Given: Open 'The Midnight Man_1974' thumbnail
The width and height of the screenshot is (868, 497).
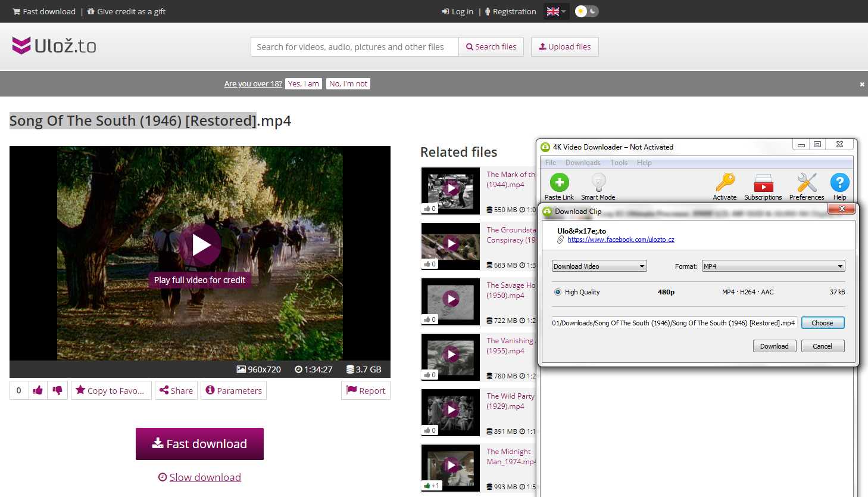Looking at the screenshot, I should tap(451, 468).
